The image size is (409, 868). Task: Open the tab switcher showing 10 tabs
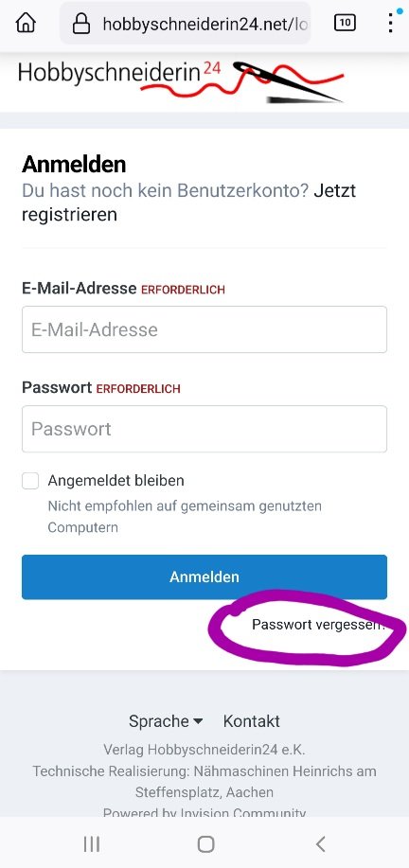[345, 23]
